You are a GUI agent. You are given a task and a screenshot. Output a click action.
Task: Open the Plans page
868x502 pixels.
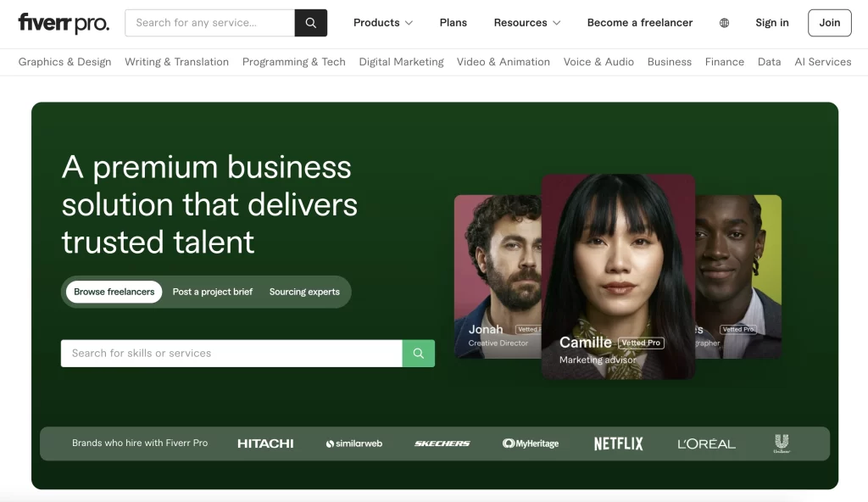pos(453,23)
